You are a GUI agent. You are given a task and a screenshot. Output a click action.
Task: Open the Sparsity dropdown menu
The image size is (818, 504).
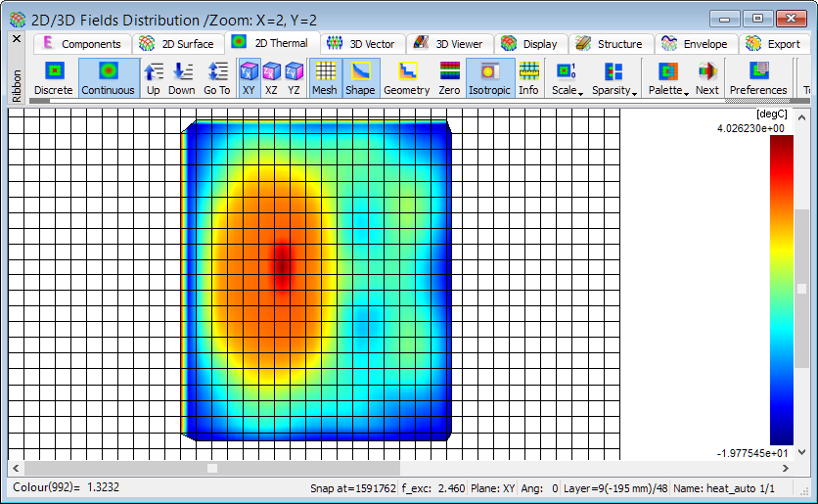point(613,77)
